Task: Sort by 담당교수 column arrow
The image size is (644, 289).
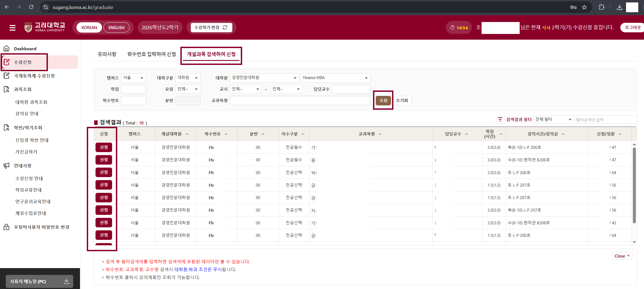Action: [467, 134]
